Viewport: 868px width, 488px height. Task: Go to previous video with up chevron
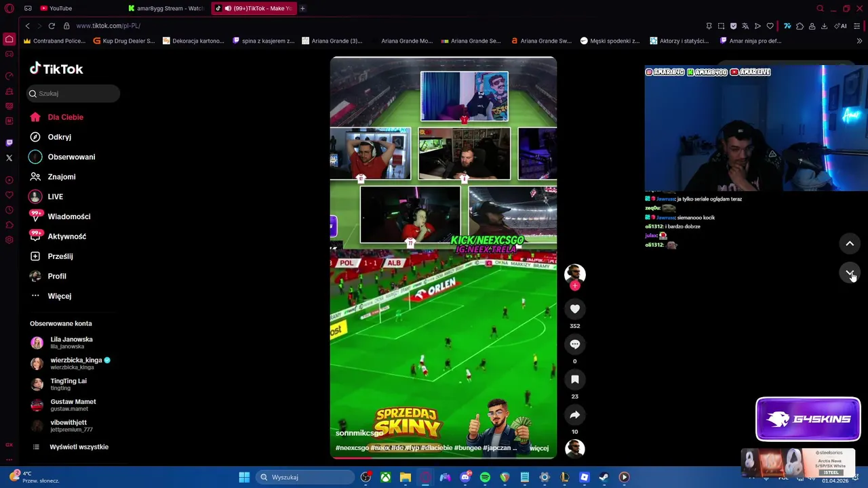tap(850, 243)
